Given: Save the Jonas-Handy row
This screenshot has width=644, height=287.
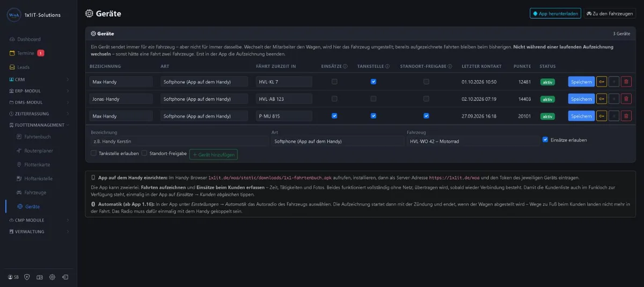Looking at the screenshot, I should 581,99.
